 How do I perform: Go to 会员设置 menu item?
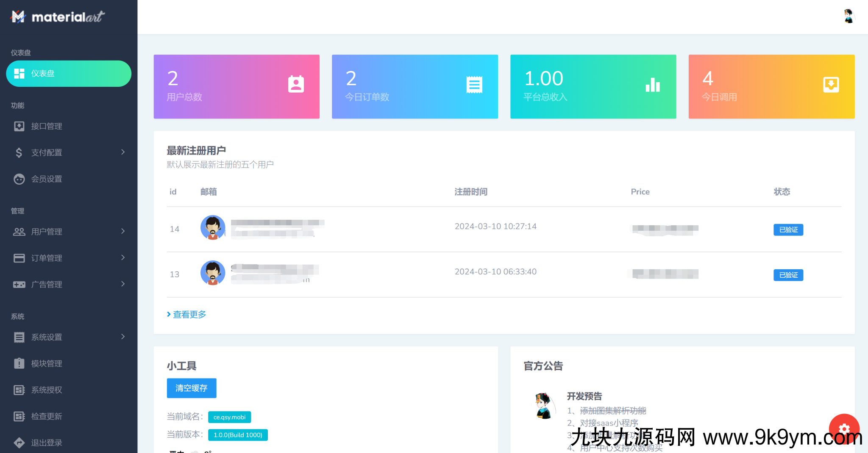[47, 179]
